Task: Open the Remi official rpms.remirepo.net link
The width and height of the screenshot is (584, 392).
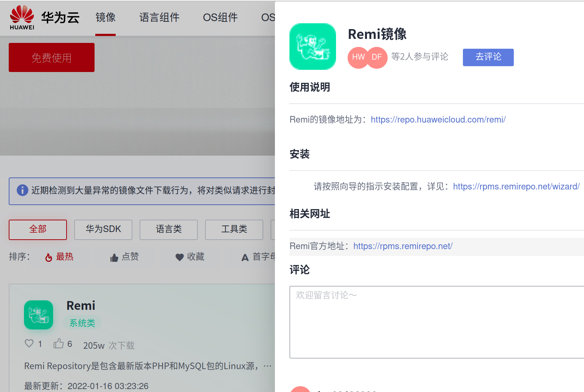Action: tap(403, 246)
